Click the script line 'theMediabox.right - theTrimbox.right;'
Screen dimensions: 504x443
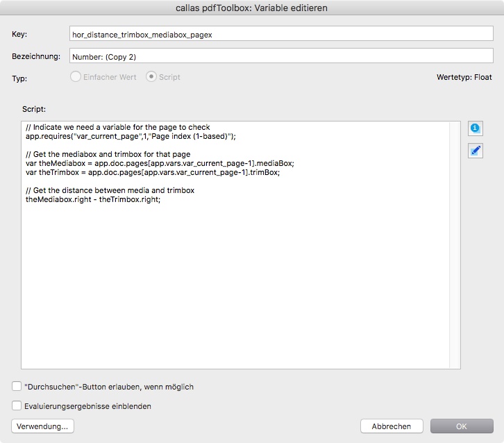coord(93,199)
